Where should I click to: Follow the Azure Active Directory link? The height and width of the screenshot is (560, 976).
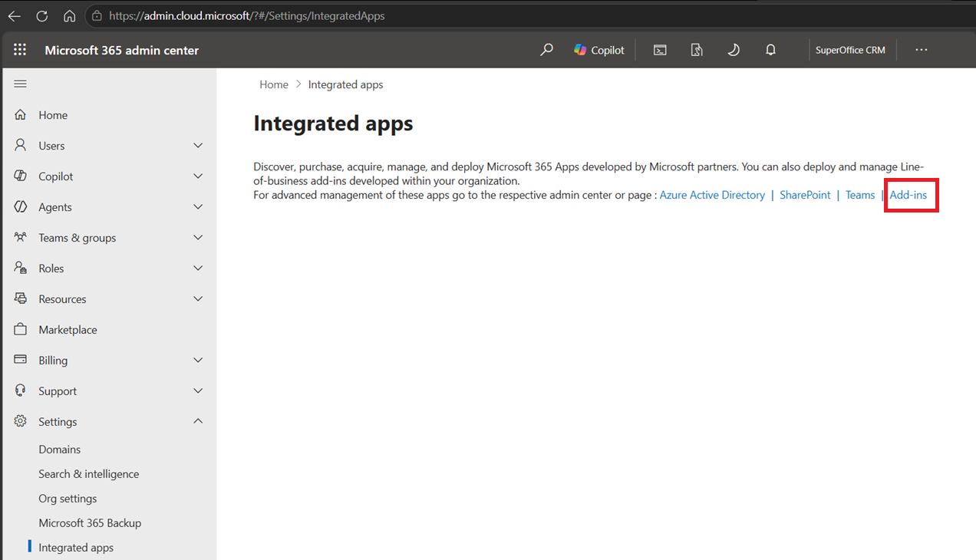(x=712, y=195)
